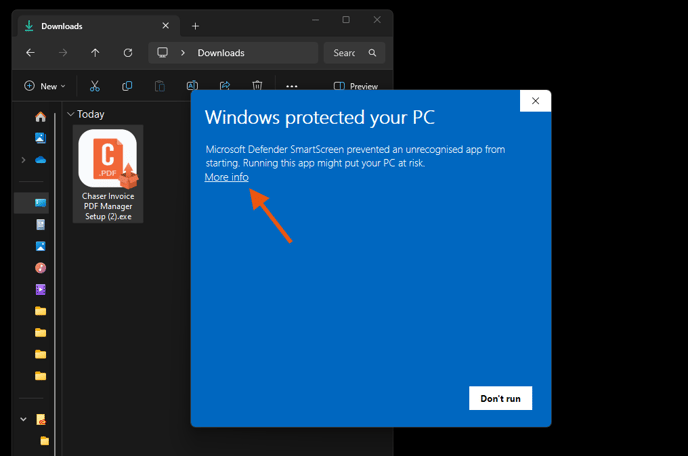Screen dimensions: 688x456
Task: Open Pictures in the navigation pane
Action: point(40,246)
